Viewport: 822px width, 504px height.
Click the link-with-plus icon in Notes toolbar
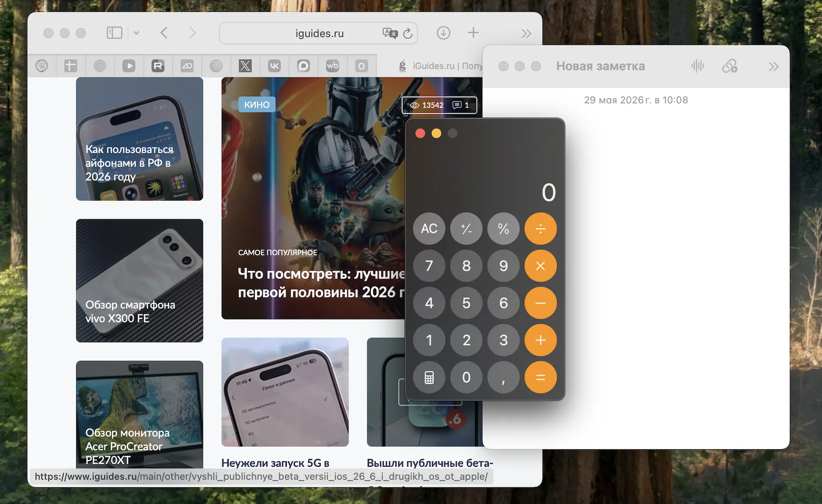tap(730, 66)
